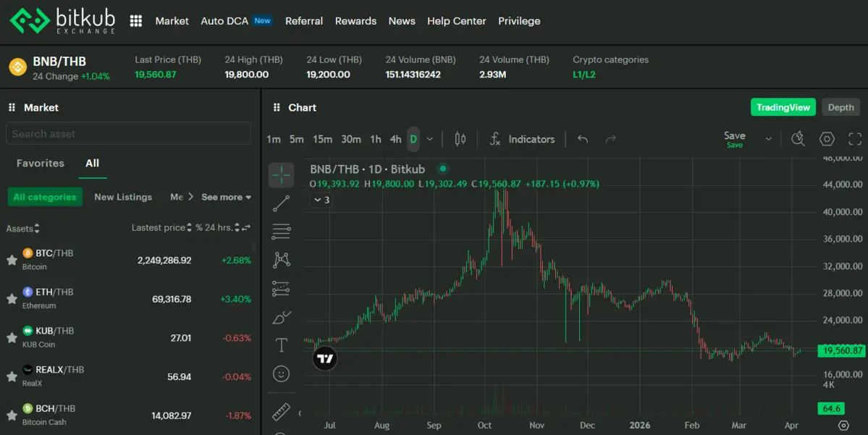Favorite the BTC/THB pair star
This screenshot has width=868, height=435.
pyautogui.click(x=12, y=260)
